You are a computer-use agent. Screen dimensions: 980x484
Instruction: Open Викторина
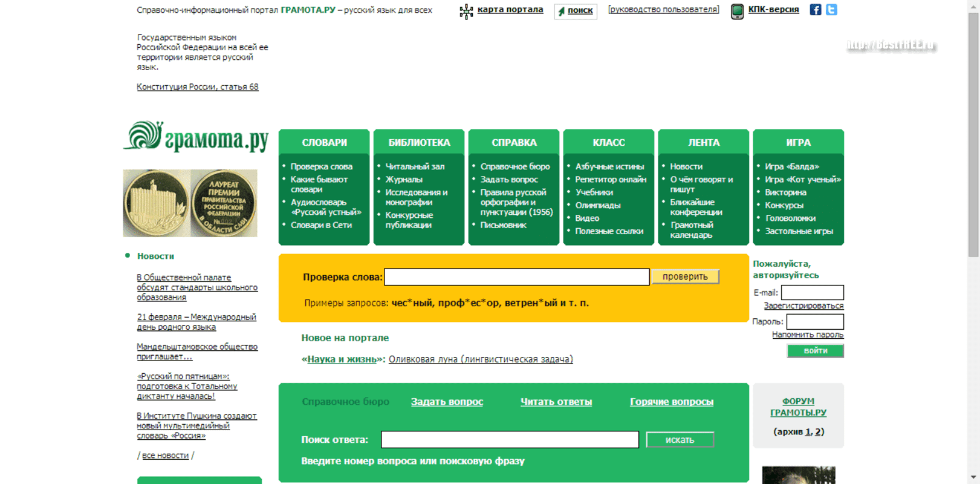[x=786, y=192]
